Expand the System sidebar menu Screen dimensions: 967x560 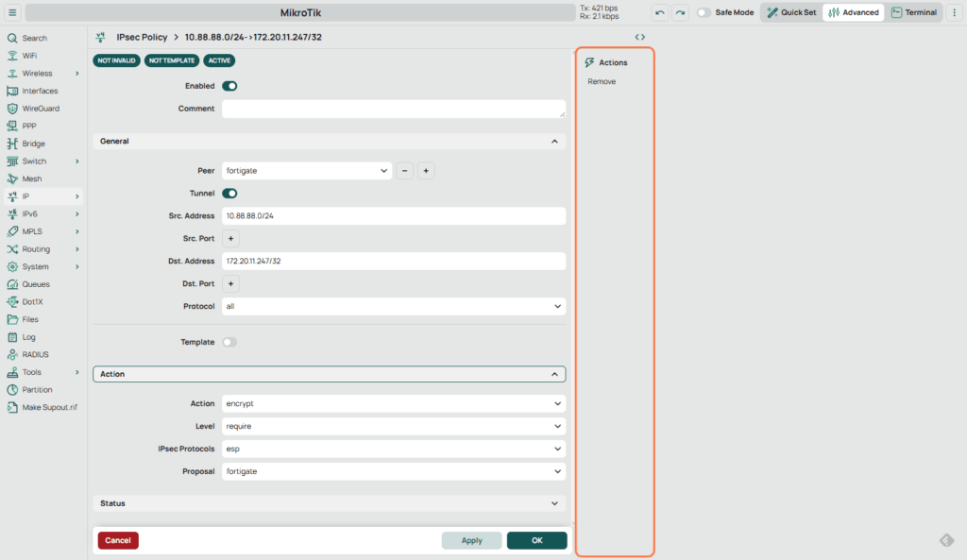click(x=43, y=267)
